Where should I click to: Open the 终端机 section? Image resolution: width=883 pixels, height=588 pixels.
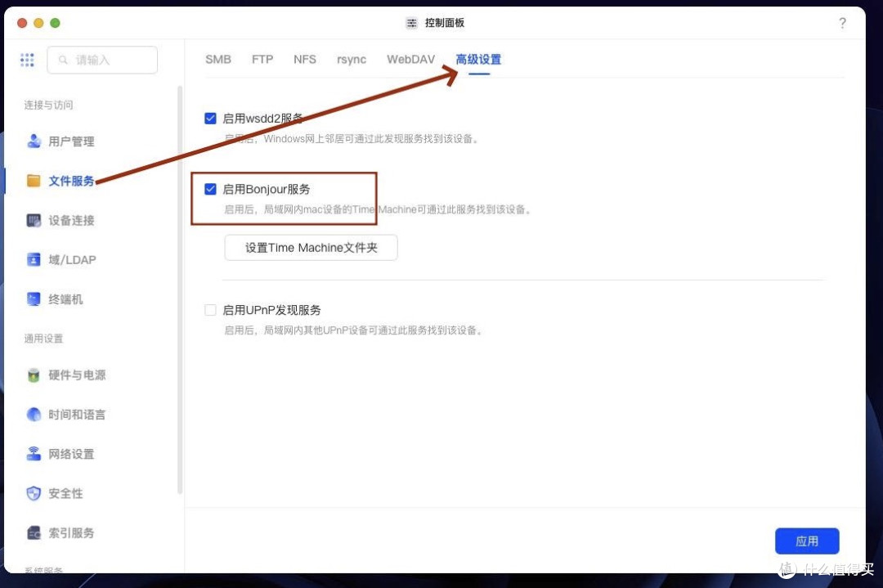tap(65, 299)
